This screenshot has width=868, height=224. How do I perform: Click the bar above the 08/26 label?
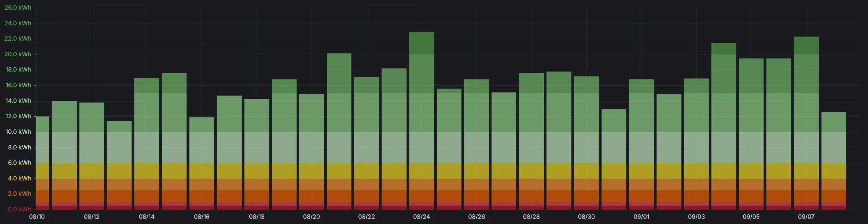[476, 144]
